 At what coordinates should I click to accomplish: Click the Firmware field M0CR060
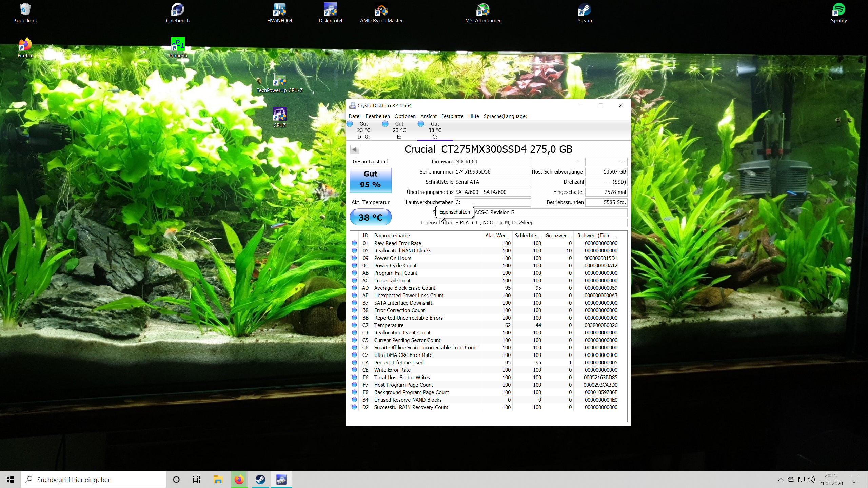[492, 162]
